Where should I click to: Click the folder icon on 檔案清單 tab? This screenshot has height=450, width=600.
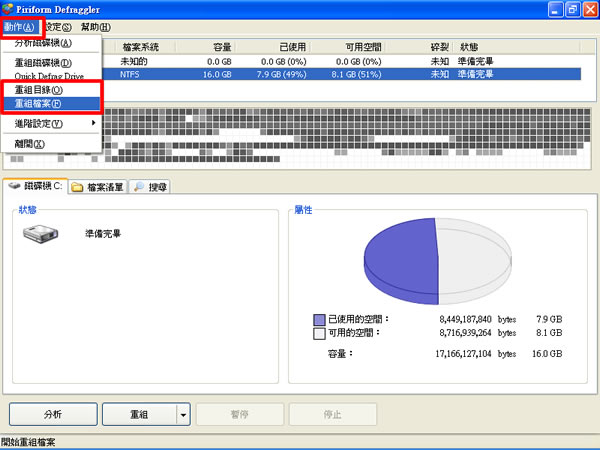77,187
